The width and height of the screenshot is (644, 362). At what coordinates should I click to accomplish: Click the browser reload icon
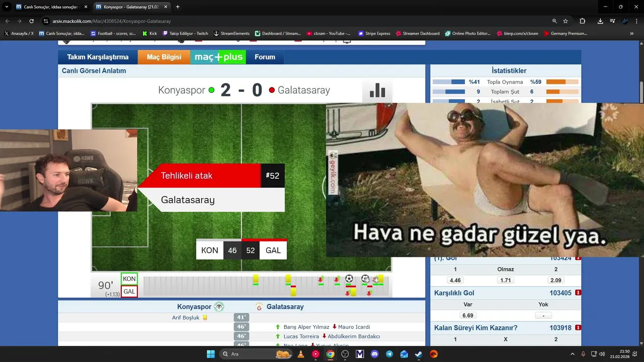point(31,21)
